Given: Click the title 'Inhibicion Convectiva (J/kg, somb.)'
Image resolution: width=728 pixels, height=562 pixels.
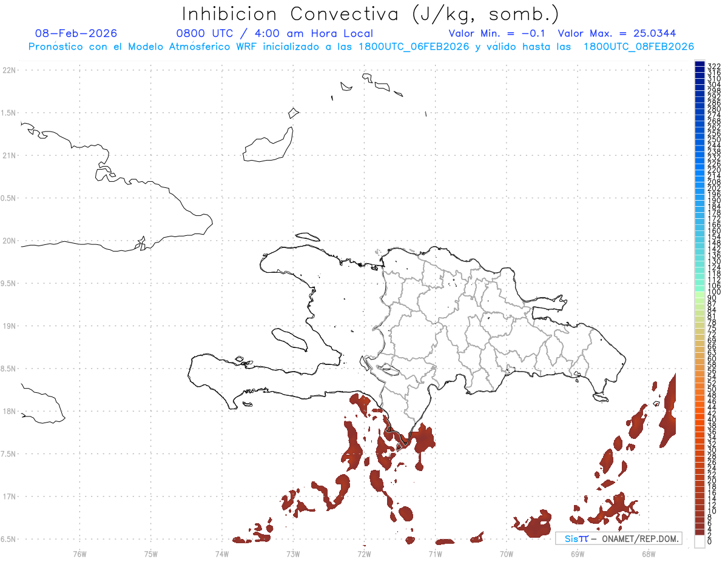Looking at the screenshot, I should [x=371, y=14].
